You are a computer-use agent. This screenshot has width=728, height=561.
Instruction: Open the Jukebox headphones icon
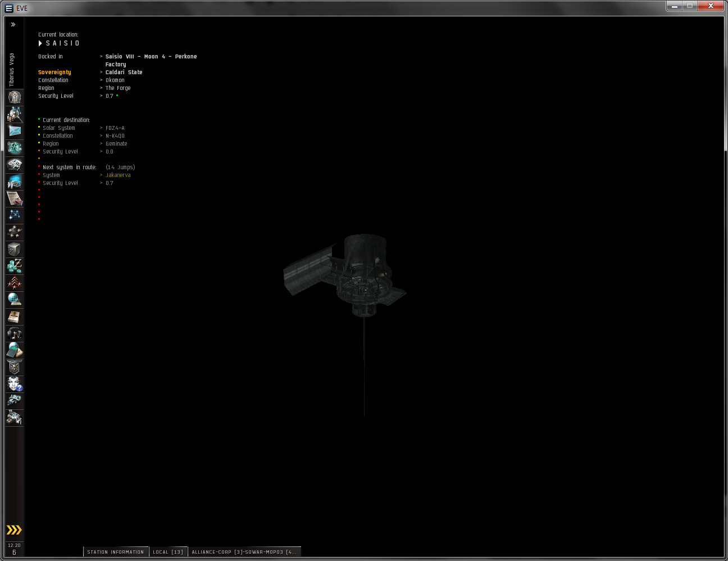pyautogui.click(x=15, y=333)
